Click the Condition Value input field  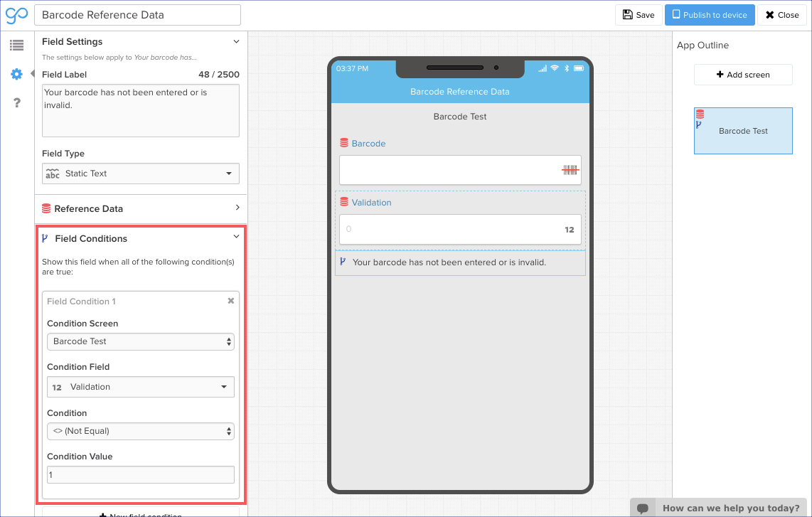tap(141, 474)
